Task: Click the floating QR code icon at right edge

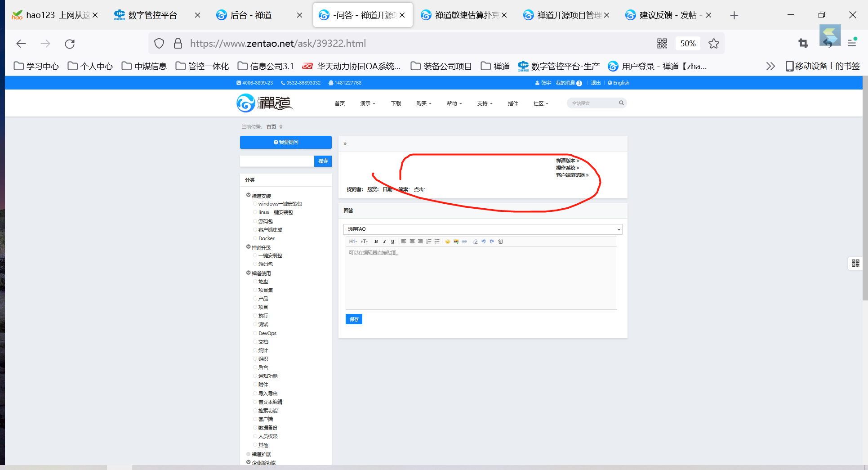Action: 855,263
